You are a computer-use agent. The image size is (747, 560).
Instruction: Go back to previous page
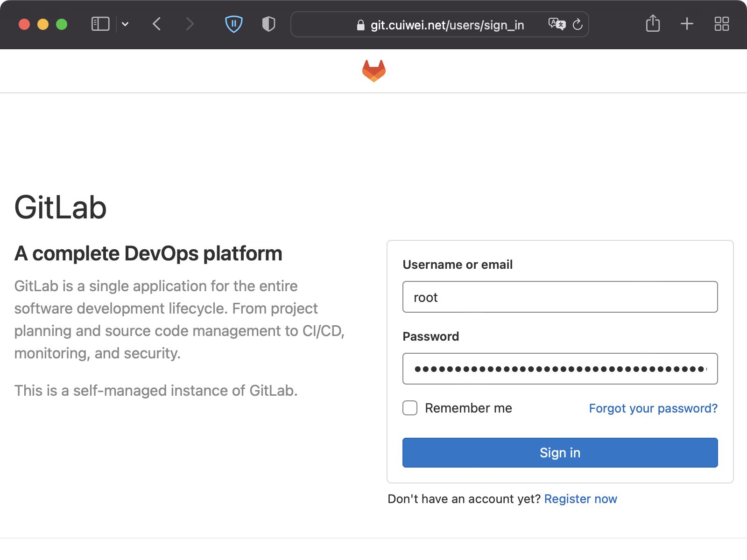157,24
